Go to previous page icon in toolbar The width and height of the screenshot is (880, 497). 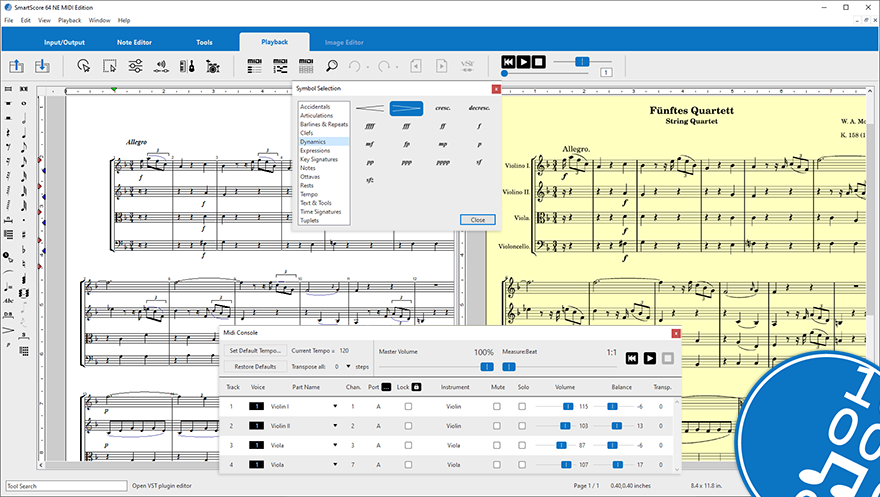[x=416, y=66]
